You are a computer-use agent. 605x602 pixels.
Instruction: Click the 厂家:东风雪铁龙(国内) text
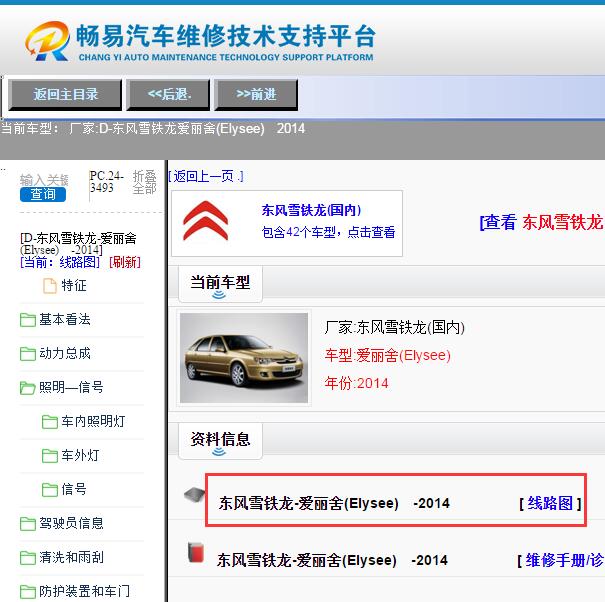(394, 328)
